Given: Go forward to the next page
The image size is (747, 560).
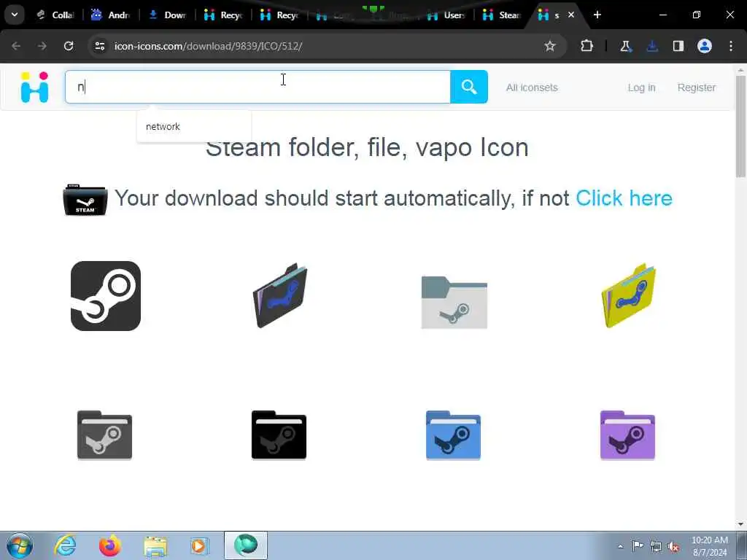Looking at the screenshot, I should pyautogui.click(x=42, y=46).
